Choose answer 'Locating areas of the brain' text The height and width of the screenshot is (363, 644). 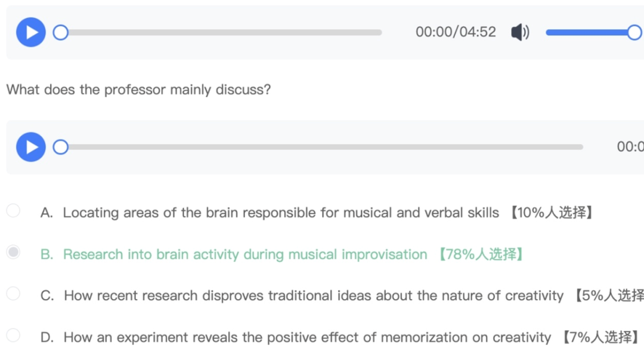(280, 213)
